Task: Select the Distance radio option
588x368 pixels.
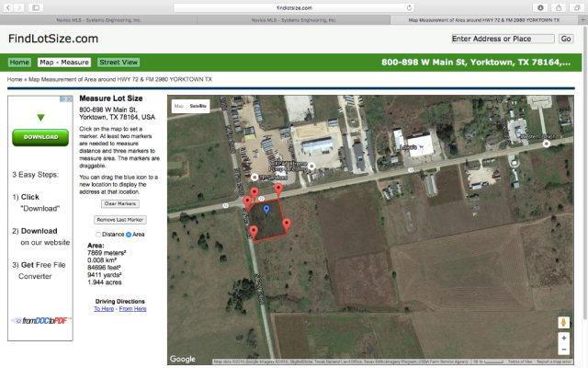Action: tap(98, 235)
